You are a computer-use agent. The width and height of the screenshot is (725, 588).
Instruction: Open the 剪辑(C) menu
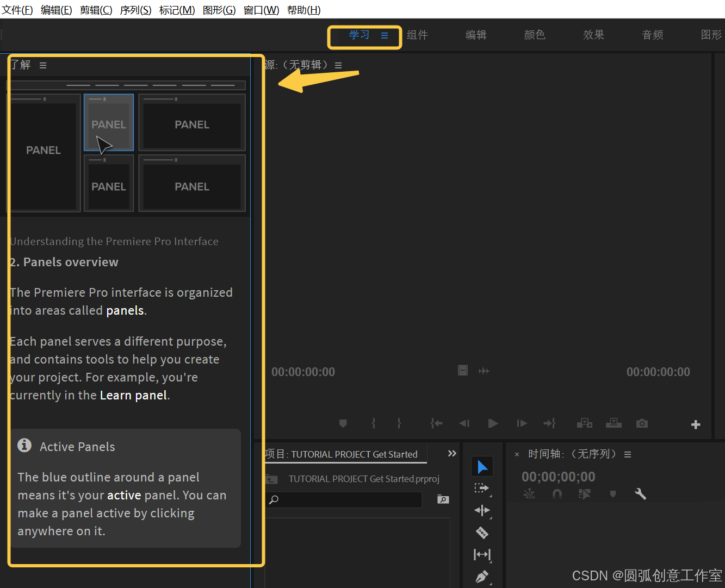[96, 10]
